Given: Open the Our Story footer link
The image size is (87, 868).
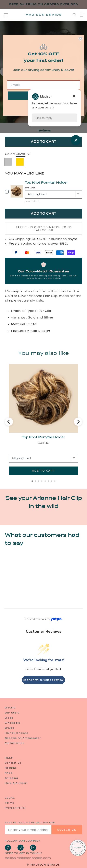Looking at the screenshot, I should click(x=12, y=713).
